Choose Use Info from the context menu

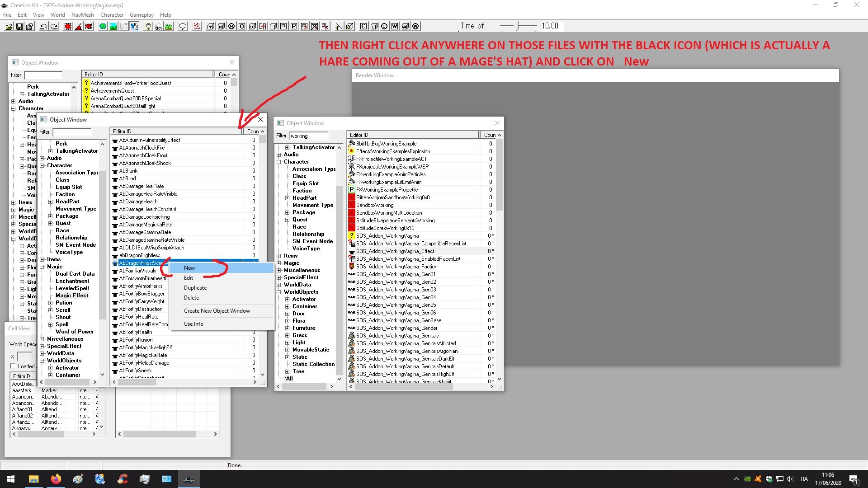click(x=222, y=324)
